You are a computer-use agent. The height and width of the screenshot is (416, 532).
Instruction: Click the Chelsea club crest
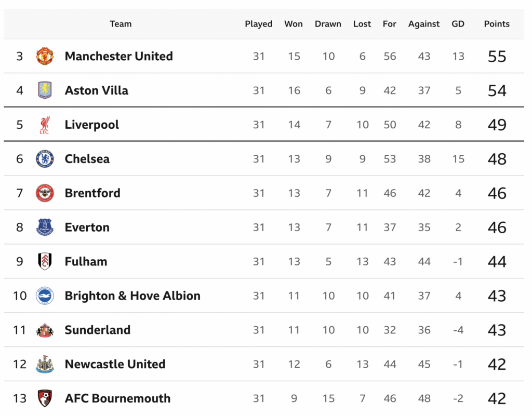click(45, 159)
